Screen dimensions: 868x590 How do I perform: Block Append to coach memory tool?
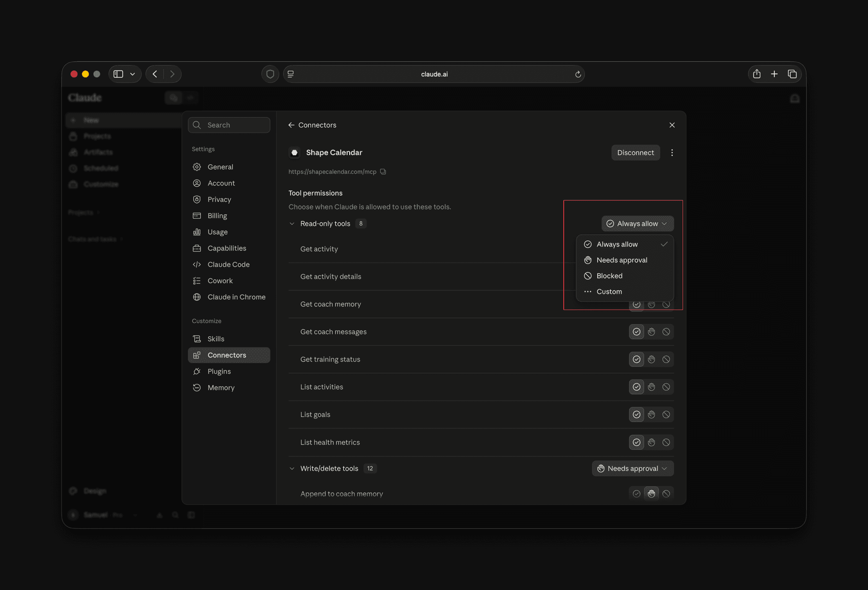coord(666,493)
